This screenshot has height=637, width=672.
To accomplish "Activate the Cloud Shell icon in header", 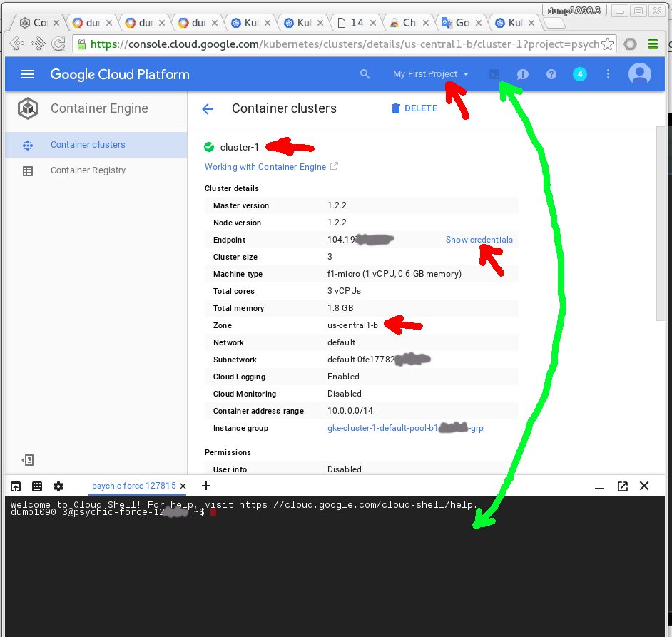I will (494, 75).
